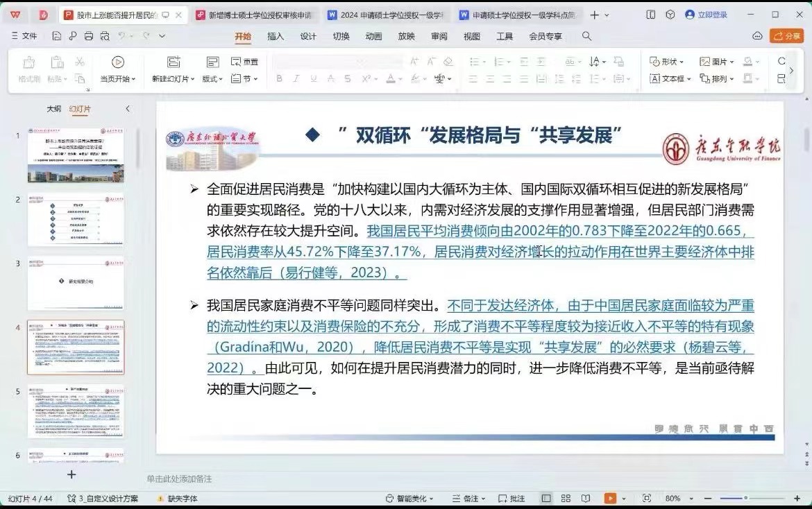This screenshot has width=812, height=509.
Task: Open the search magnifier in menu bar
Action: [586, 36]
